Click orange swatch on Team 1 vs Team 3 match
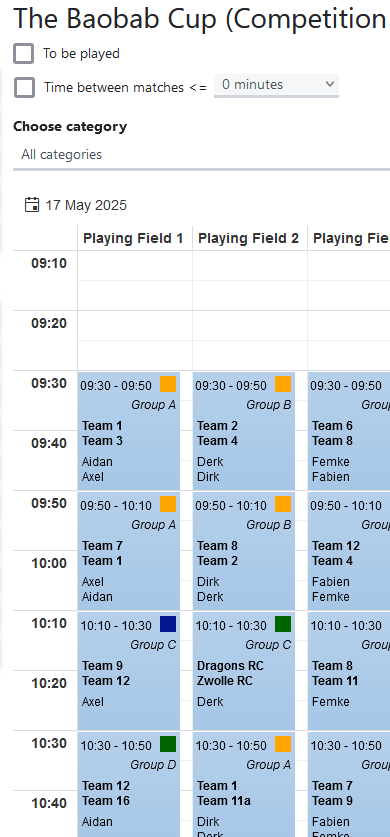The width and height of the screenshot is (390, 837). coord(168,384)
